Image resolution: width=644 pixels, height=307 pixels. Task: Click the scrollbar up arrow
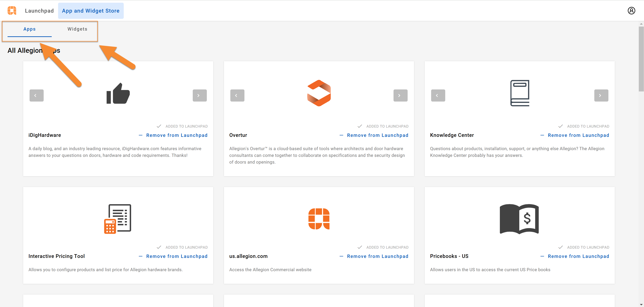click(x=641, y=24)
